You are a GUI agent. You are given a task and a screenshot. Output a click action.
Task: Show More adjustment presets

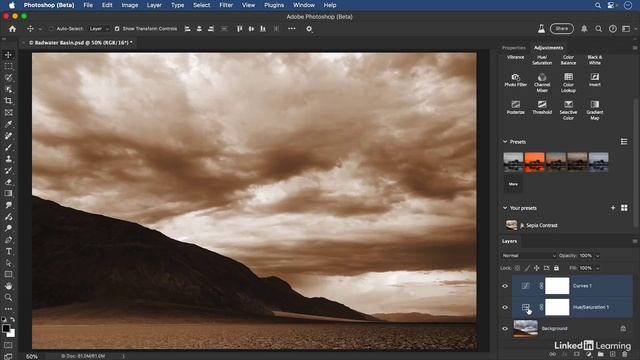[513, 184]
